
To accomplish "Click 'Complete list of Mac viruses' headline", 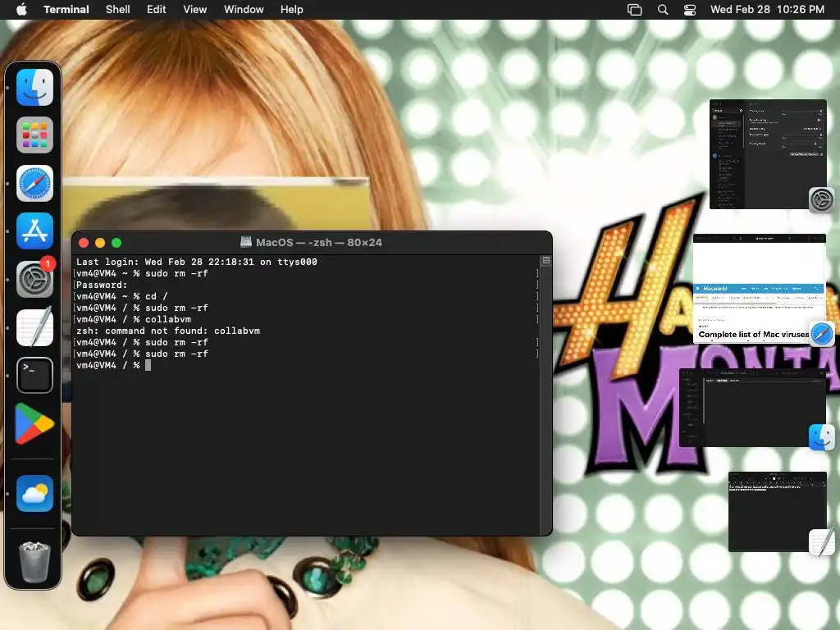I will click(753, 335).
